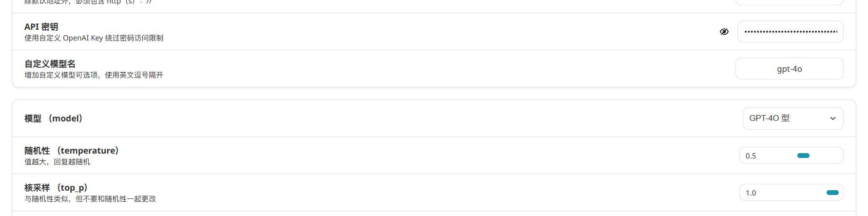Select the "自定义模型名" heading

coord(50,64)
